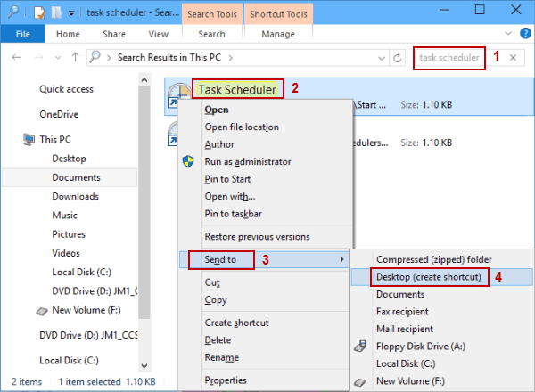
Task: Click the search magnifier icon in title bar
Action: [13, 12]
